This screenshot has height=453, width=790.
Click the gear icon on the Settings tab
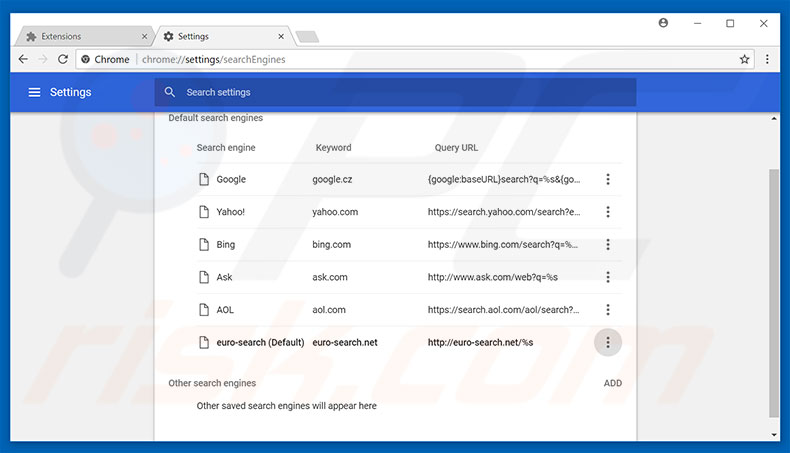[x=168, y=36]
